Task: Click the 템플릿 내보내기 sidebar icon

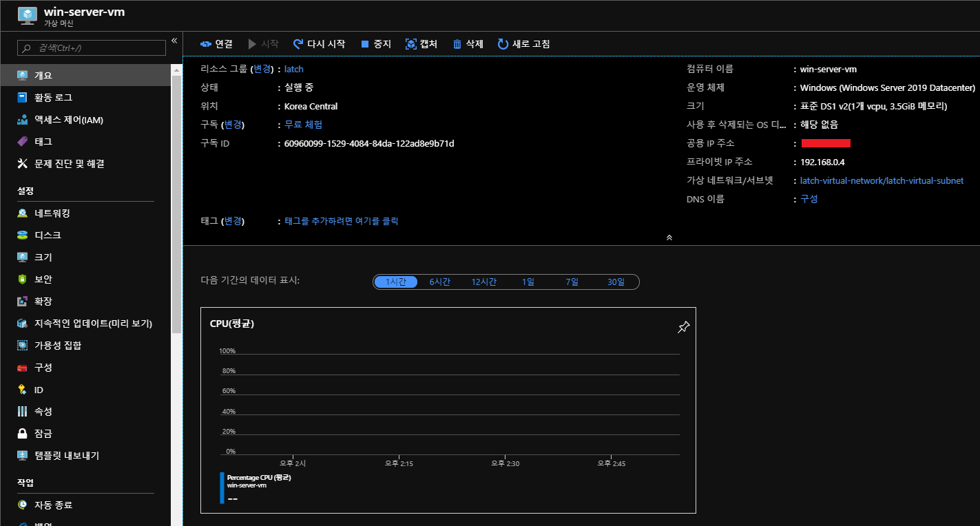Action: pyautogui.click(x=22, y=456)
